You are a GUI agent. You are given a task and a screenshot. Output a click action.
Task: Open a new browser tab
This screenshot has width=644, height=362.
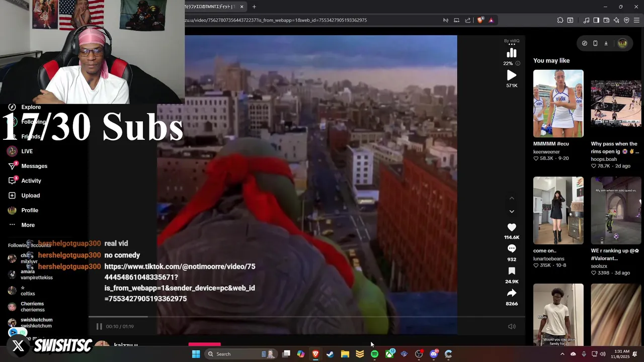coord(254,7)
